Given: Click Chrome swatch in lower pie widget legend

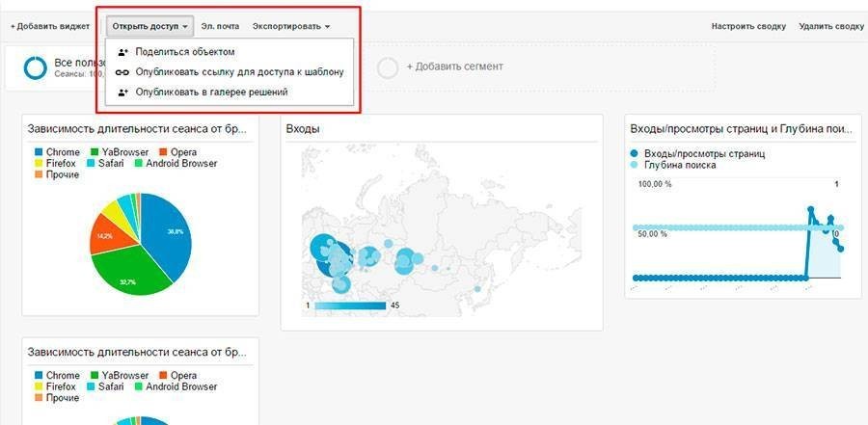Looking at the screenshot, I should click(39, 376).
